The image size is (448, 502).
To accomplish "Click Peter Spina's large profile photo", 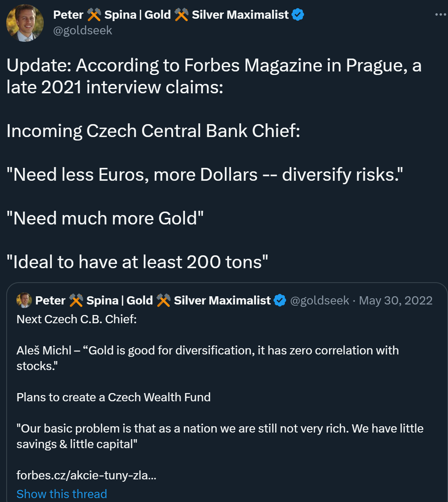I will click(x=25, y=23).
